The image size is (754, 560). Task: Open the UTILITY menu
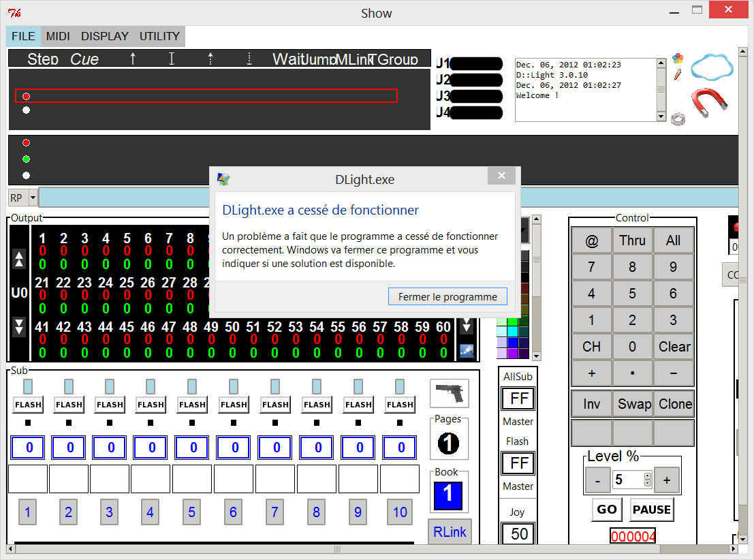click(159, 36)
